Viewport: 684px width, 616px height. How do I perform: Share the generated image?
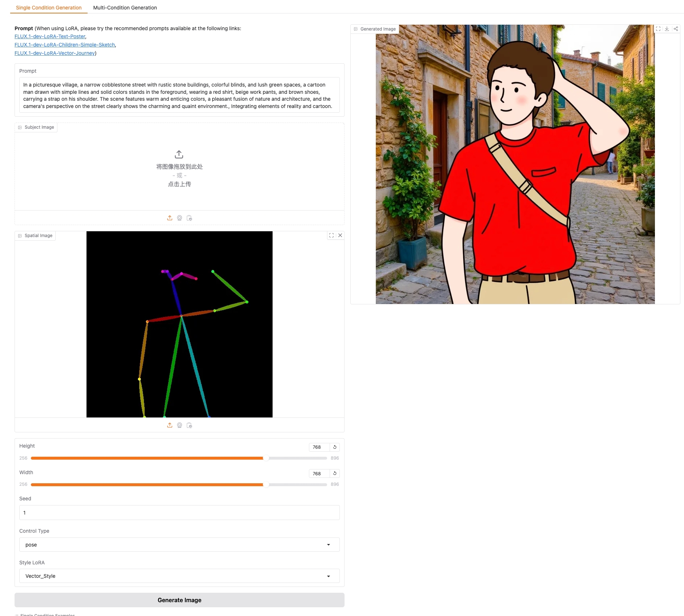pyautogui.click(x=676, y=29)
